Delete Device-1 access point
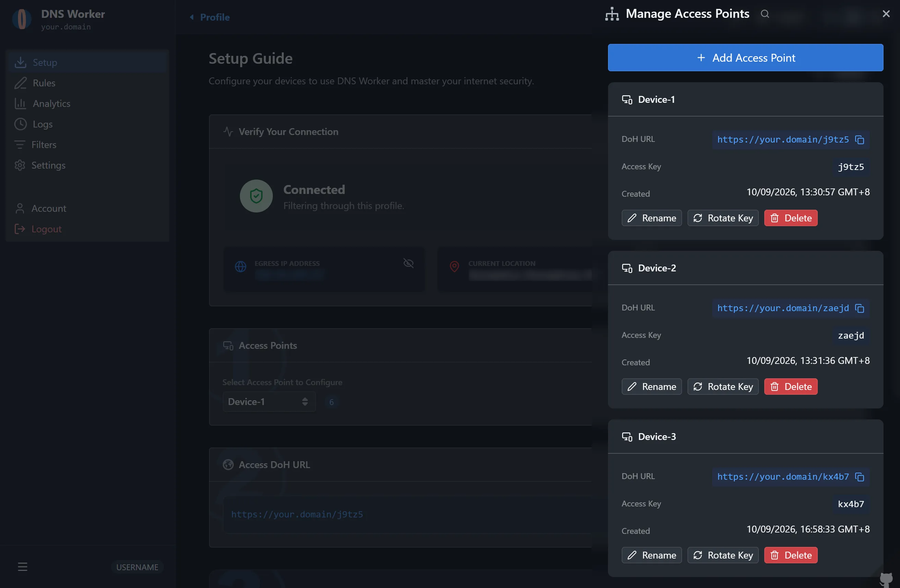 (x=791, y=218)
